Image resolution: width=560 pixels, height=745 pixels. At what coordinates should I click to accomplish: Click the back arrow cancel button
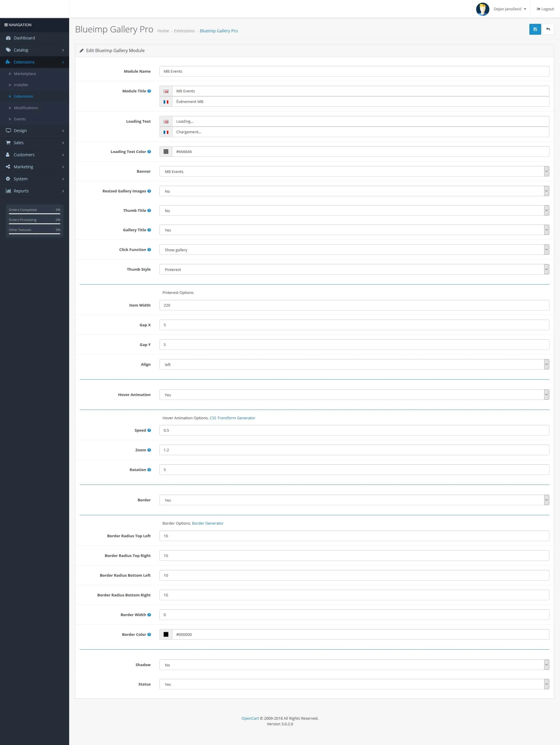click(548, 29)
